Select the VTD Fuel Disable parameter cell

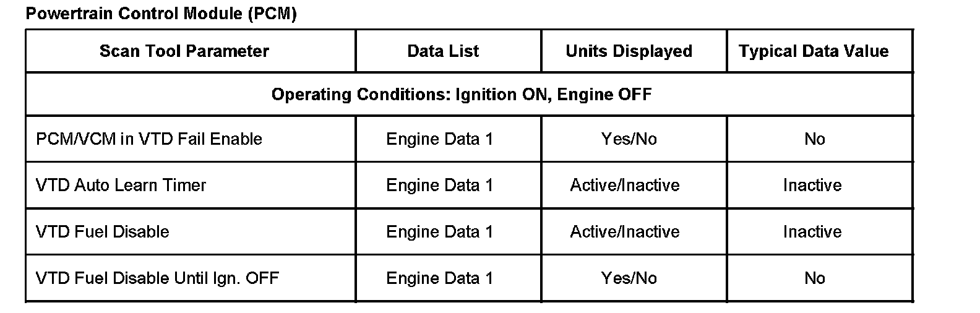click(x=103, y=231)
